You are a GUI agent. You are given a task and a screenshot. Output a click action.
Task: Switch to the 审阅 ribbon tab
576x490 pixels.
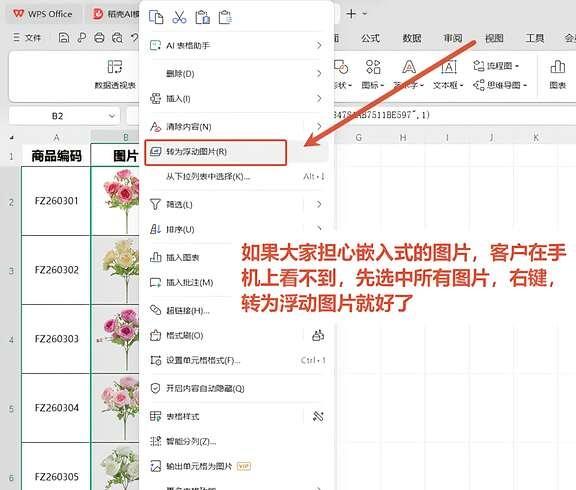point(453,38)
